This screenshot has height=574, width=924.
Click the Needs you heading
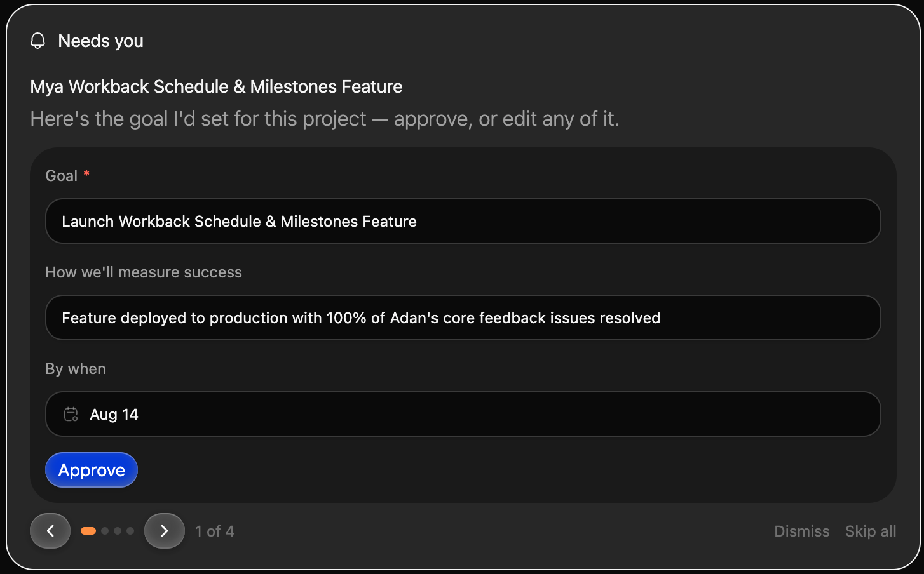coord(100,41)
